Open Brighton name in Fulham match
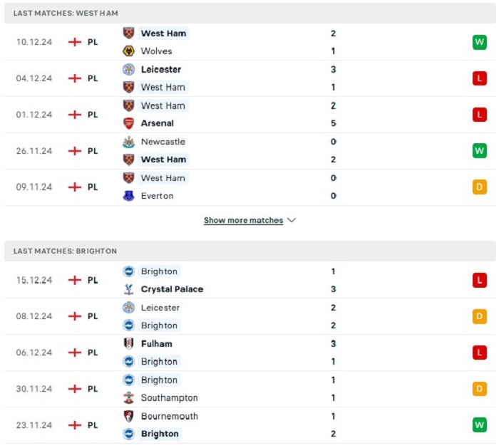Viewport: 499px width, 448px height. click(159, 362)
